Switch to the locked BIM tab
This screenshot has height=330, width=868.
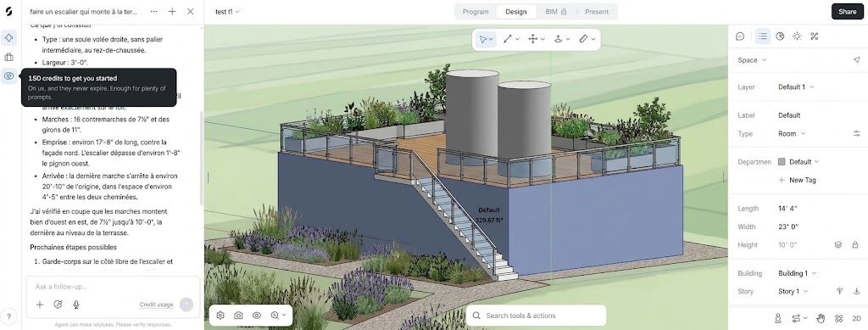pyautogui.click(x=556, y=12)
